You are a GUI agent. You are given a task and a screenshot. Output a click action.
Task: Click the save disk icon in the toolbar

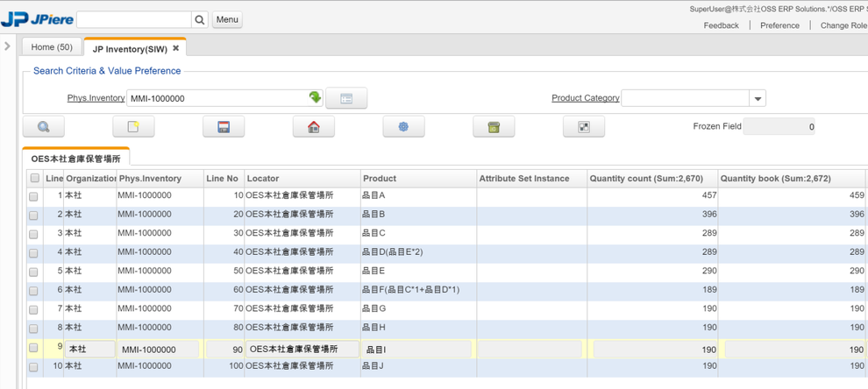tap(224, 127)
